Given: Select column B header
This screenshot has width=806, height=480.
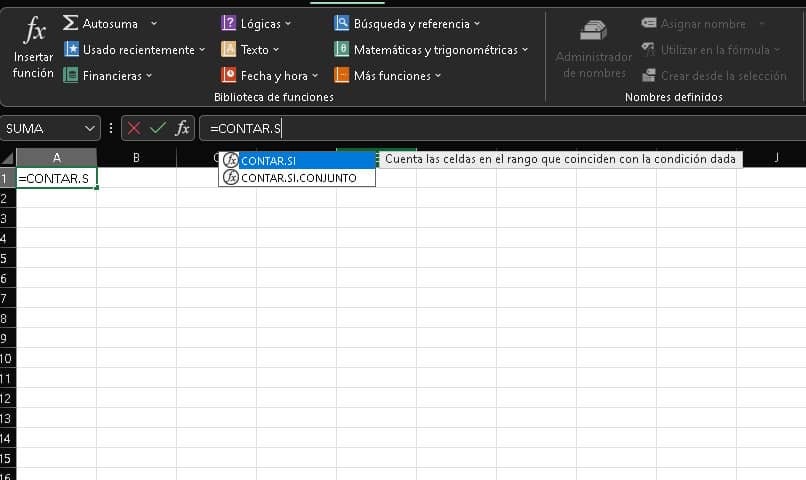Looking at the screenshot, I should click(x=136, y=157).
